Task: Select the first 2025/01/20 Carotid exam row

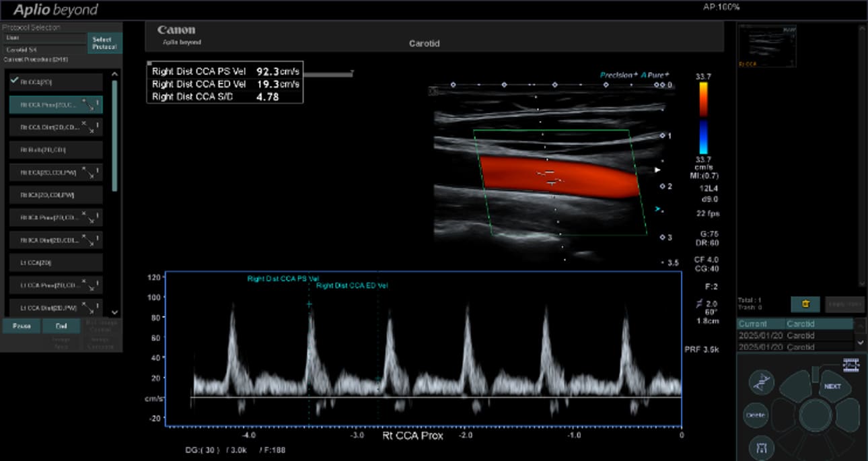Action: coord(794,335)
